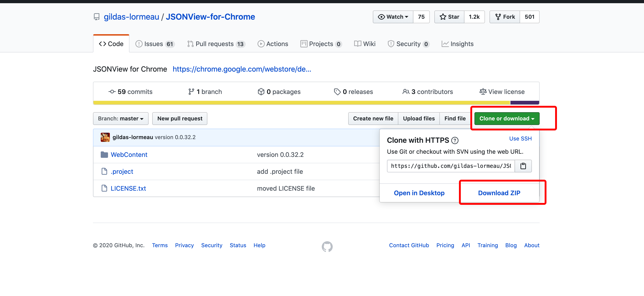Open Contact GitHub footer link
This screenshot has height=296, width=644.
click(x=409, y=245)
